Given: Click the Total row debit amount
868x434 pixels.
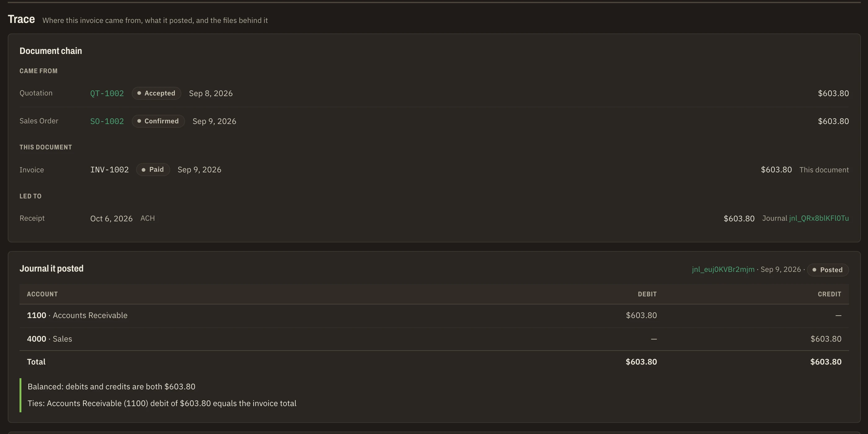Looking at the screenshot, I should [641, 362].
